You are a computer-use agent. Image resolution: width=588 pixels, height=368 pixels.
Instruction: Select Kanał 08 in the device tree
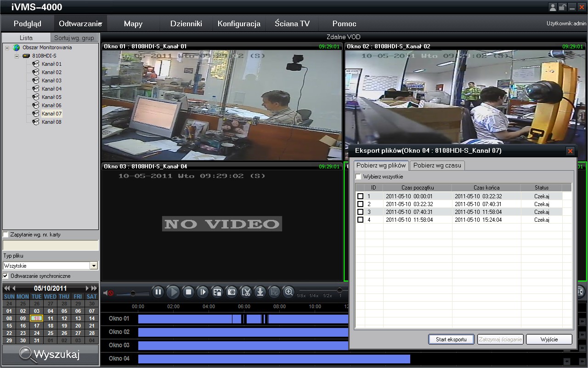[x=51, y=122]
